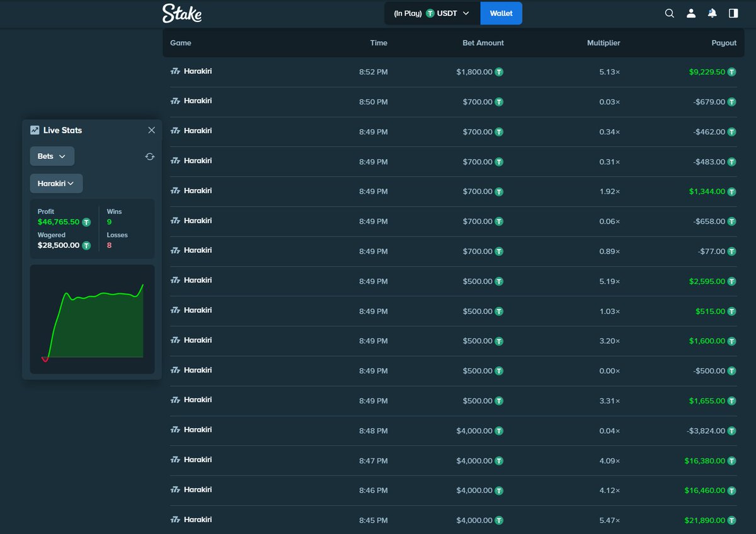Open the Harakiri game filter dropdown

coord(56,183)
